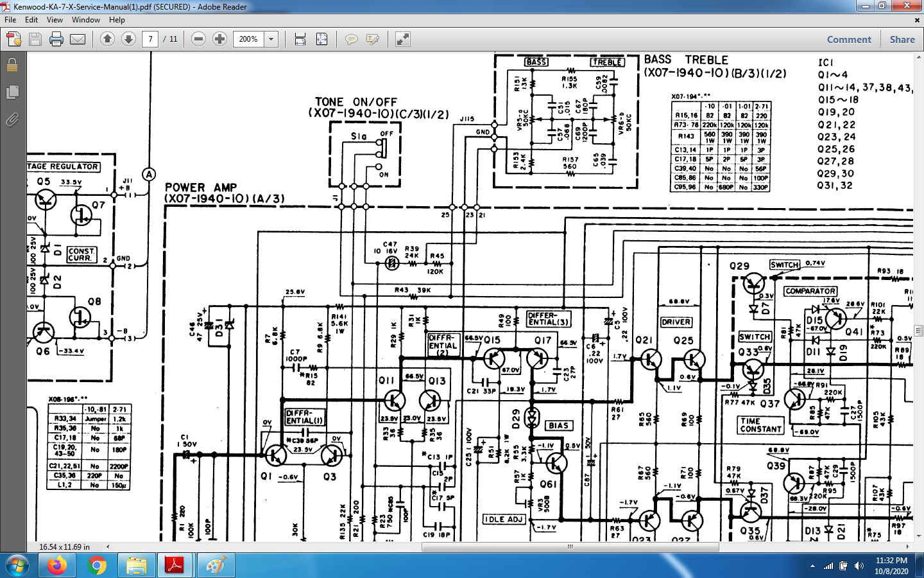Click the POWER AMP heading in schematic

tap(201, 188)
